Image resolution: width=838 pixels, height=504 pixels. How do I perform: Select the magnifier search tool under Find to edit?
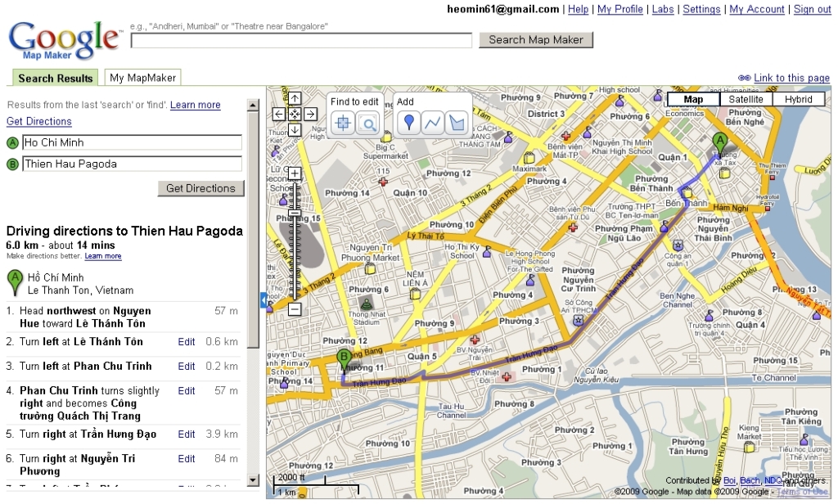(367, 123)
